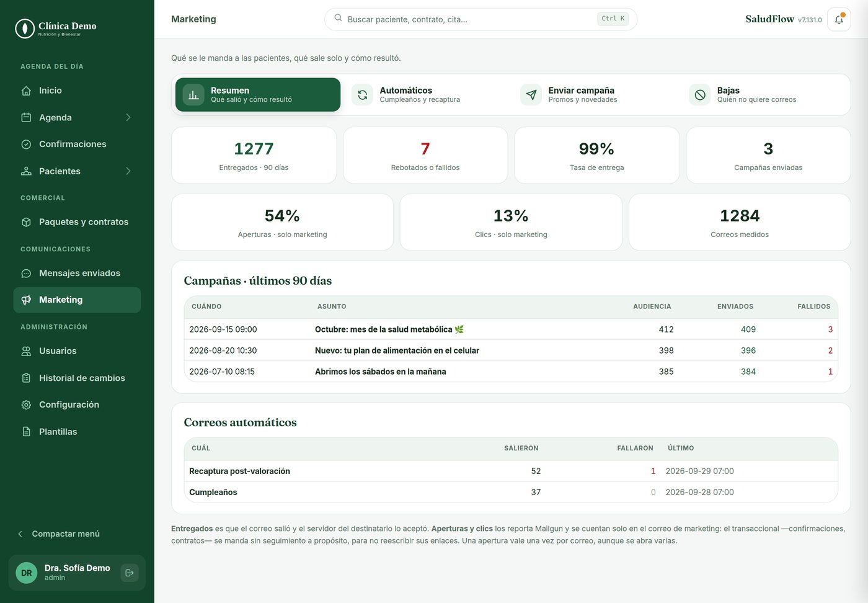Expand the Pacientes submenu chevron
Image resolution: width=868 pixels, height=603 pixels.
(128, 171)
